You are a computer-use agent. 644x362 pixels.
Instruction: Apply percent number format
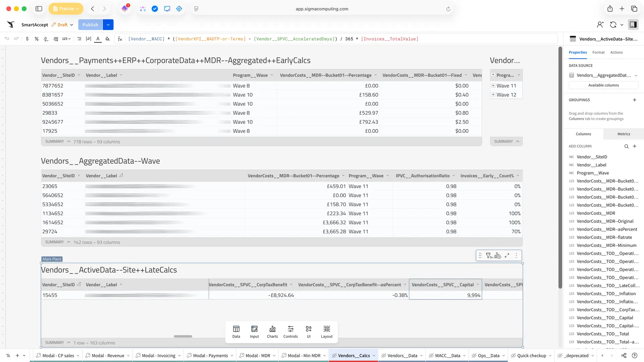[37, 39]
